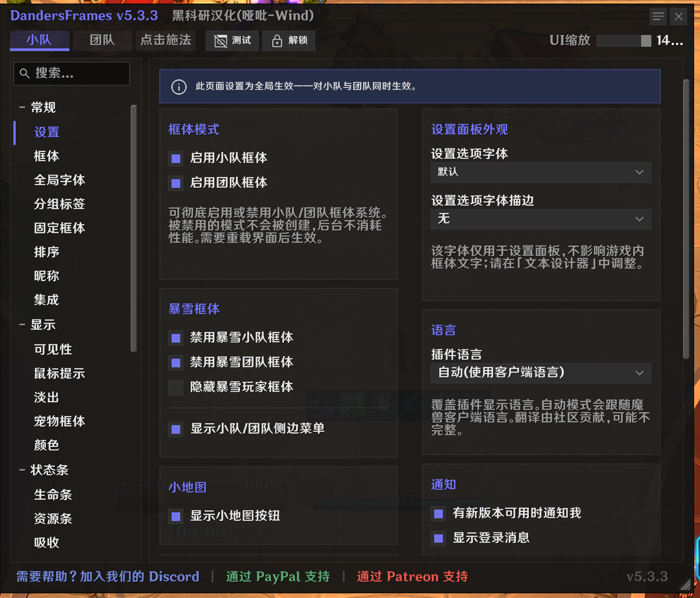
Task: Collapse the 显示 section in the sidebar
Action: pos(22,325)
